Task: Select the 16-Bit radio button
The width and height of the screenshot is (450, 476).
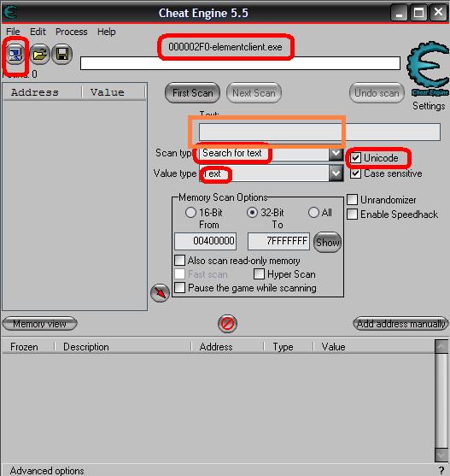Action: [x=190, y=212]
